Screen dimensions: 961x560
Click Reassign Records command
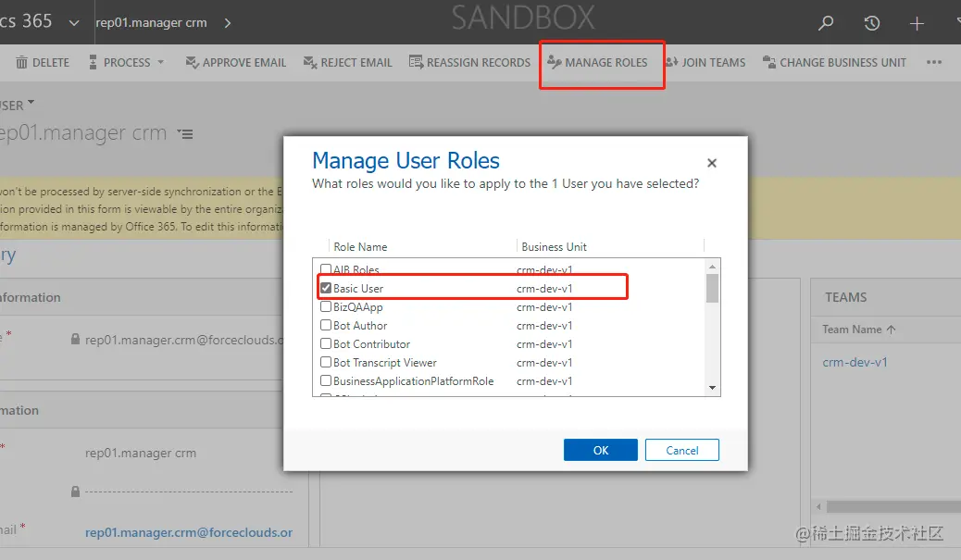point(469,62)
